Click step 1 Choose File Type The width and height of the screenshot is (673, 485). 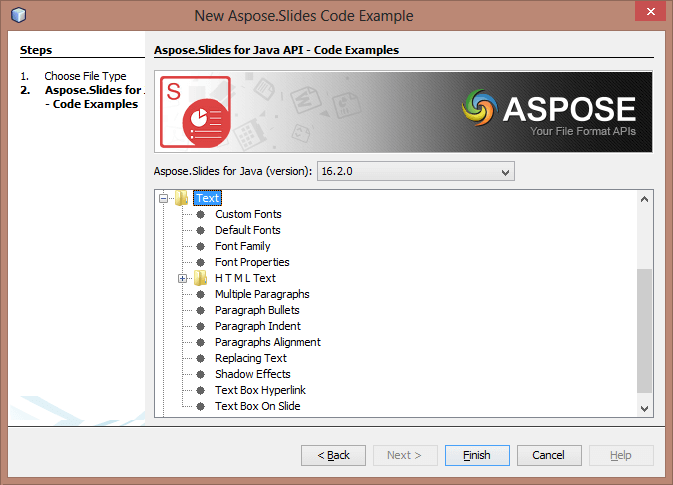pyautogui.click(x=85, y=76)
